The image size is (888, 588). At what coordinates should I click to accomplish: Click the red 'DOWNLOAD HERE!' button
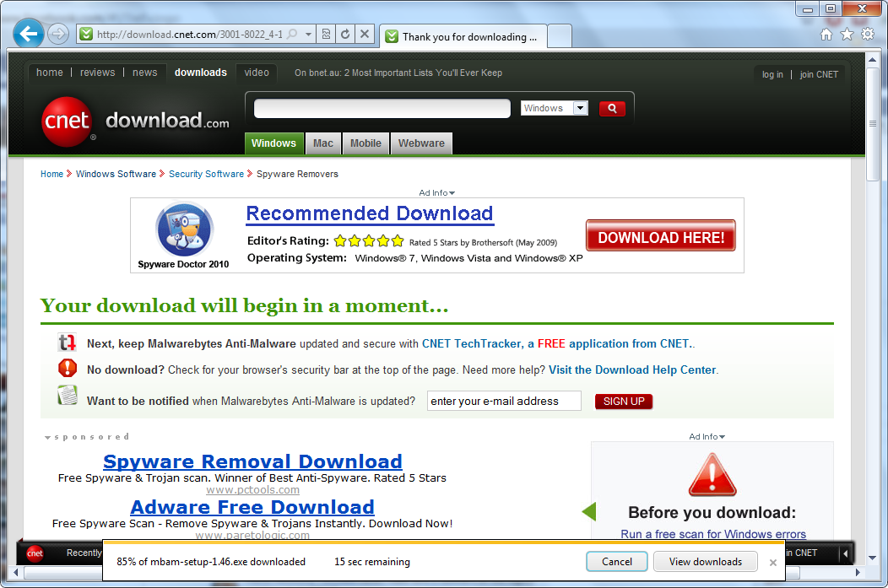coord(660,235)
